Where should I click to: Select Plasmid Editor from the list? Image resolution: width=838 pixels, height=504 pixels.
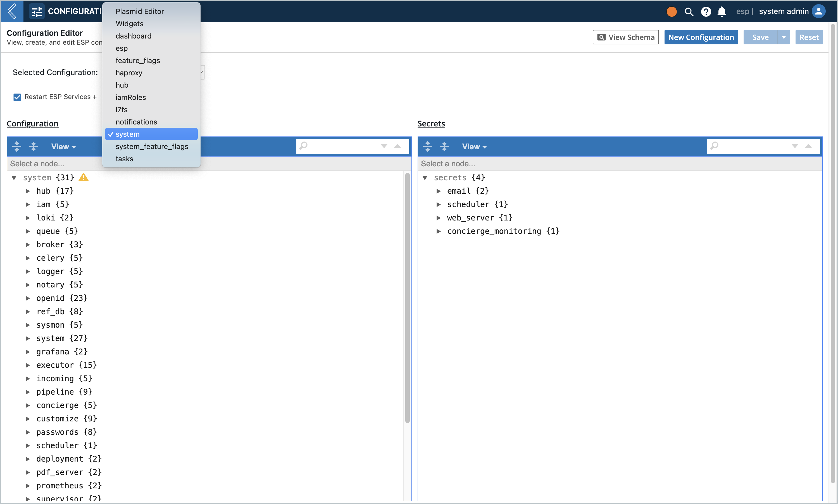[151, 11]
